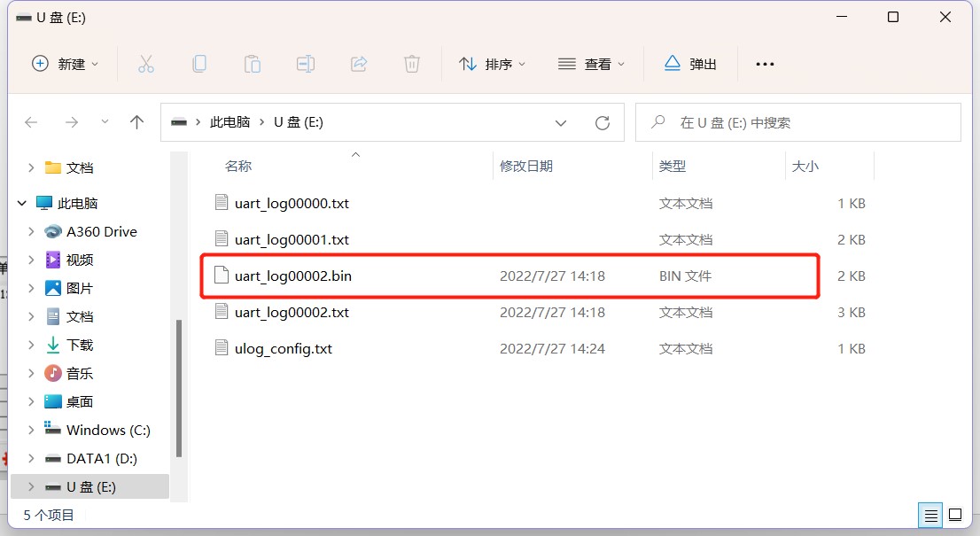Expand the address bar history dropdown
980x536 pixels.
(561, 123)
